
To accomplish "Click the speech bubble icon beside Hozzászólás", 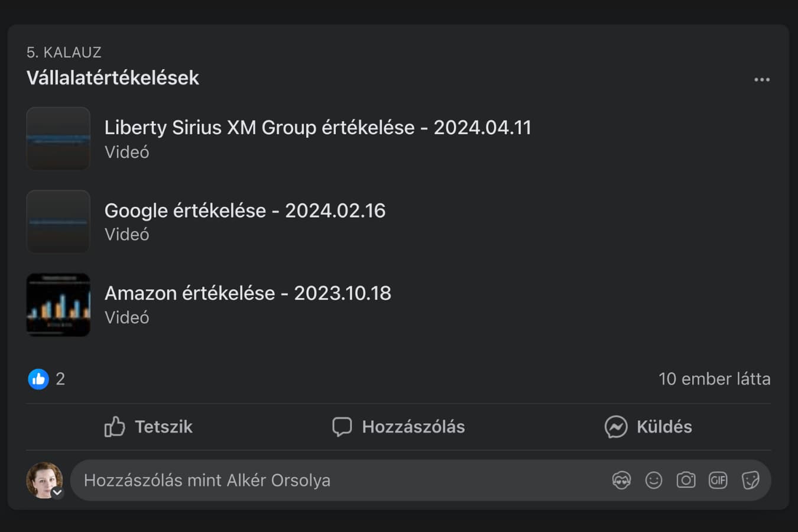I will tap(343, 426).
